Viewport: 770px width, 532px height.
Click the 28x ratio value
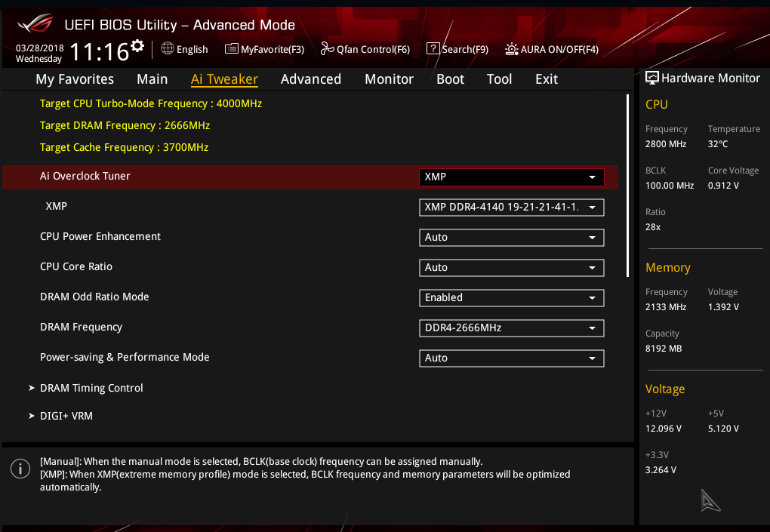tap(653, 226)
